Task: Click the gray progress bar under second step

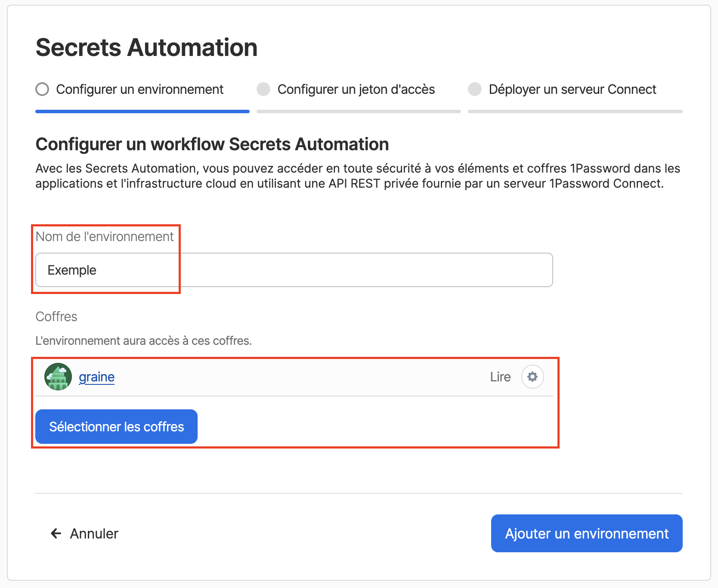Action: [x=359, y=111]
